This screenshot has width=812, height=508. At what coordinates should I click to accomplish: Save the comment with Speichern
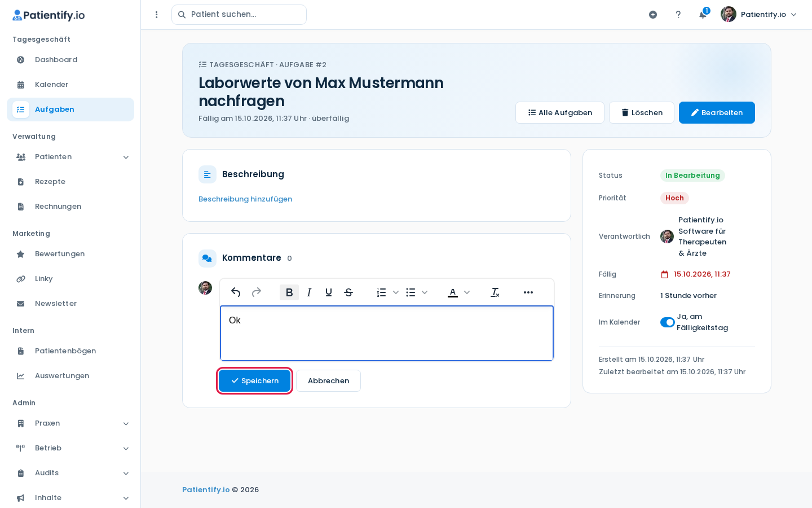[254, 381]
